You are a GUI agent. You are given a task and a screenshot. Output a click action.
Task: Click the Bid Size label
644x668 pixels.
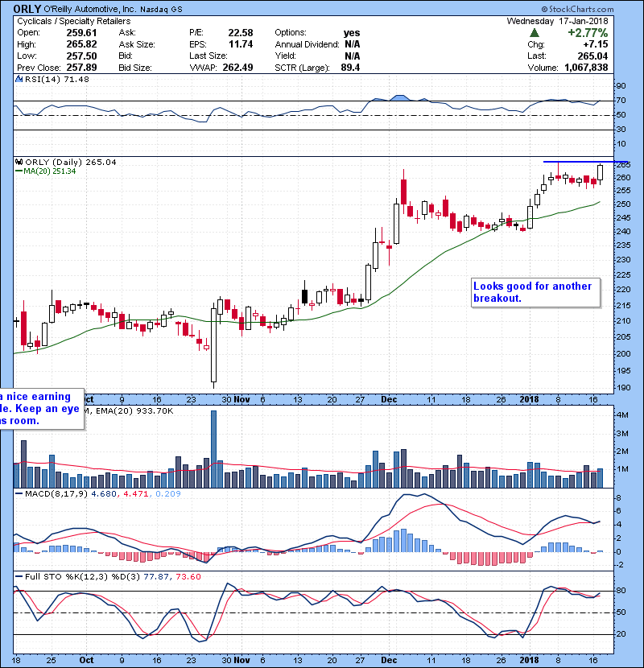(135, 68)
